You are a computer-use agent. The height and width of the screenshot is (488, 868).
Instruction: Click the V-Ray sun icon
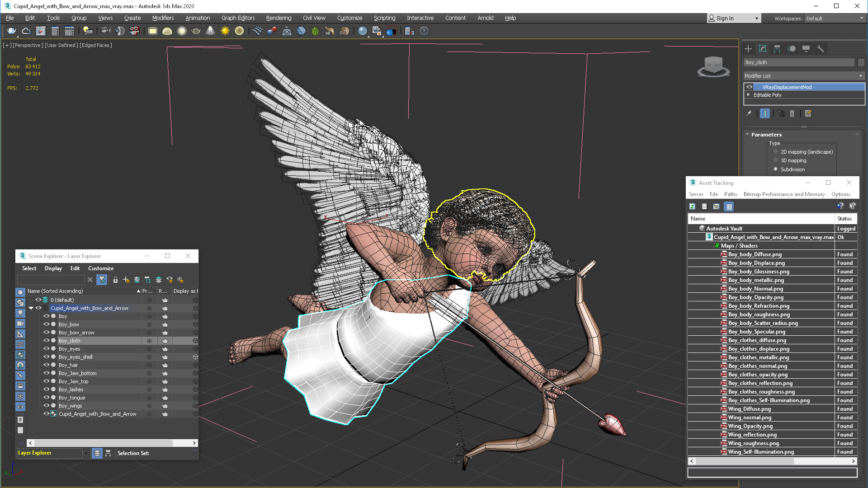(x=225, y=31)
